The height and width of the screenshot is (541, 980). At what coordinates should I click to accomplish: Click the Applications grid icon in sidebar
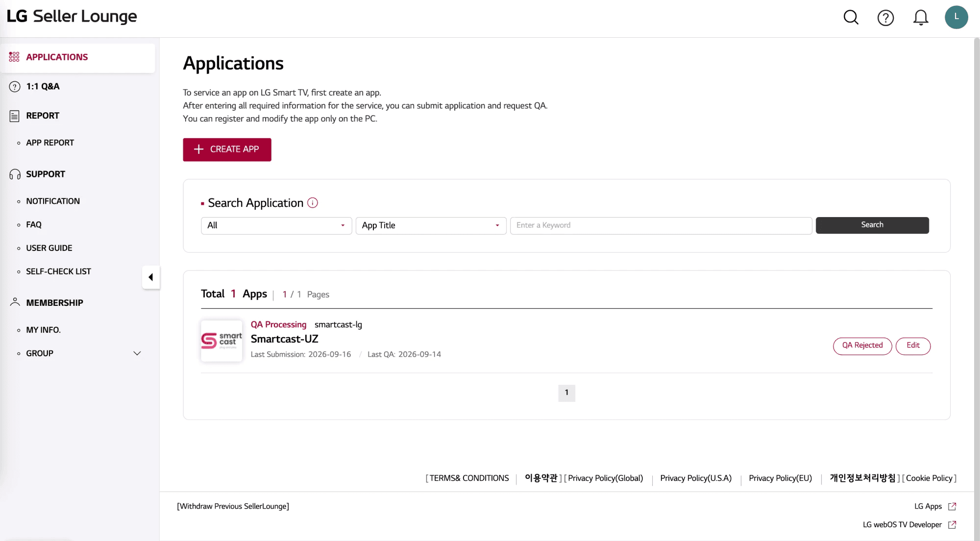click(14, 57)
